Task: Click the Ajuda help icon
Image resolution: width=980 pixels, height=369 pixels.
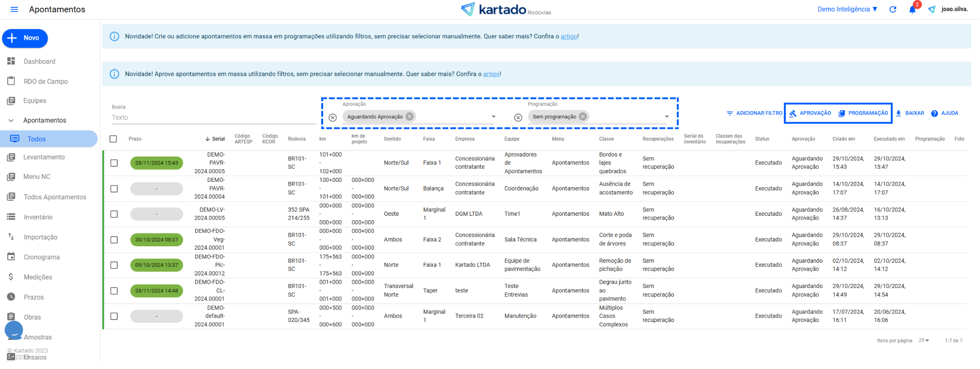Action: (934, 113)
